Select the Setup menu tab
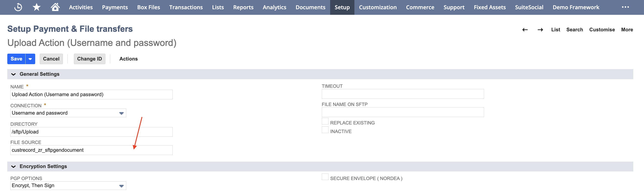The height and width of the screenshot is (194, 644). point(342,7)
